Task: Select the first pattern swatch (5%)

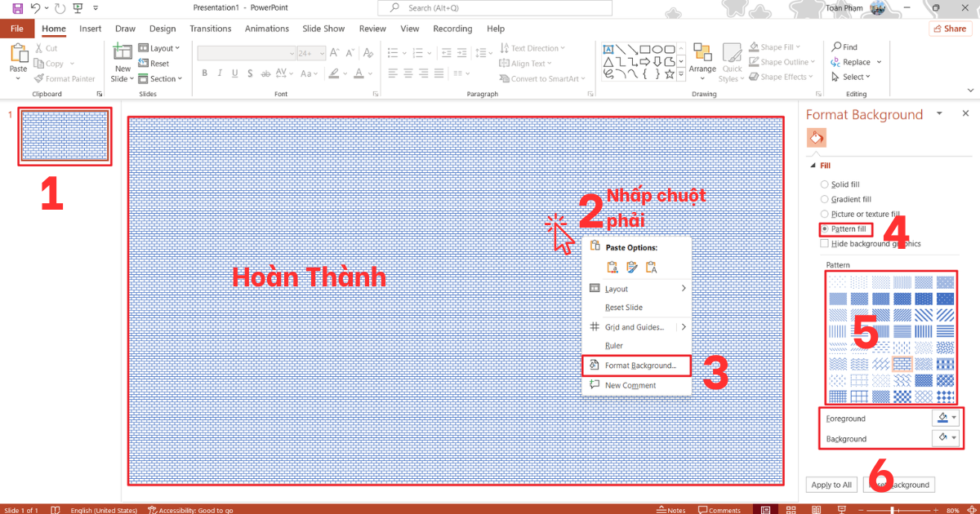Action: click(x=839, y=281)
